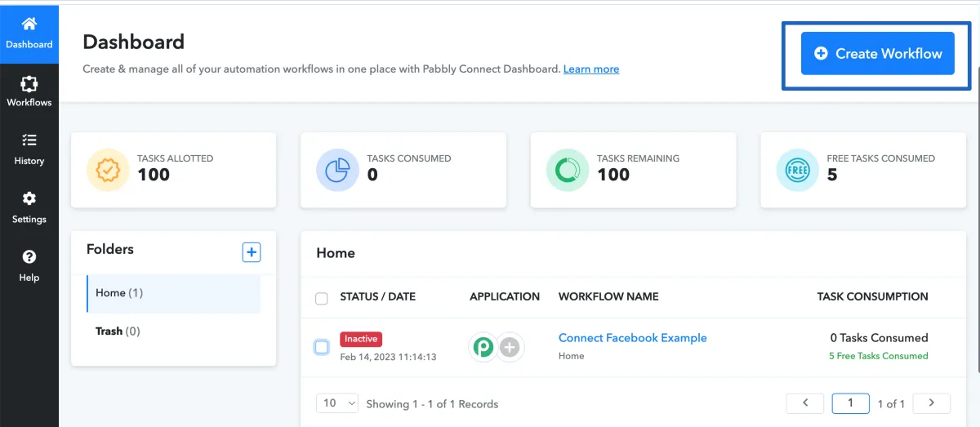Click the grey plus application icon
The image size is (980, 427).
click(x=510, y=347)
